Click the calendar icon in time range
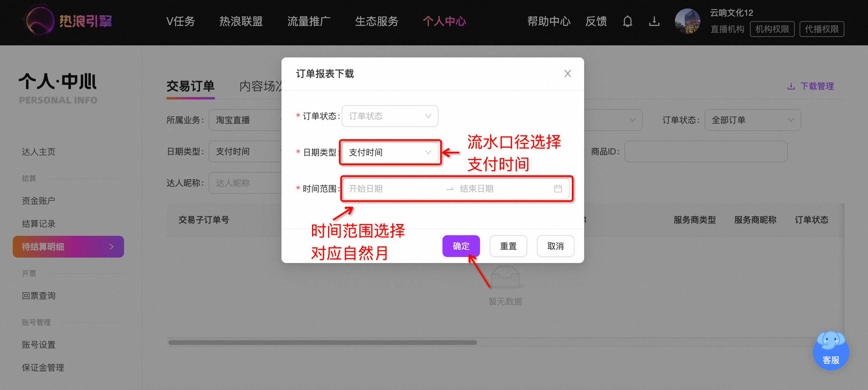This screenshot has width=868, height=390. coord(558,189)
